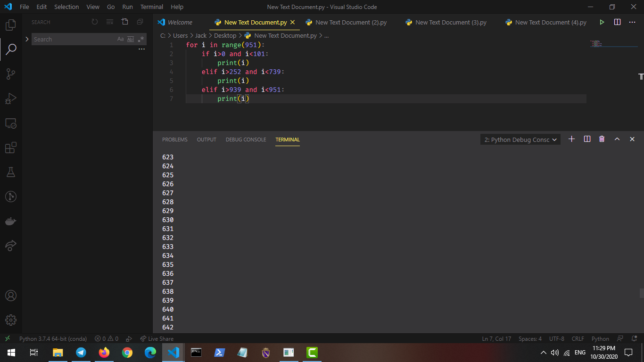Open the Extensions view

click(11, 148)
